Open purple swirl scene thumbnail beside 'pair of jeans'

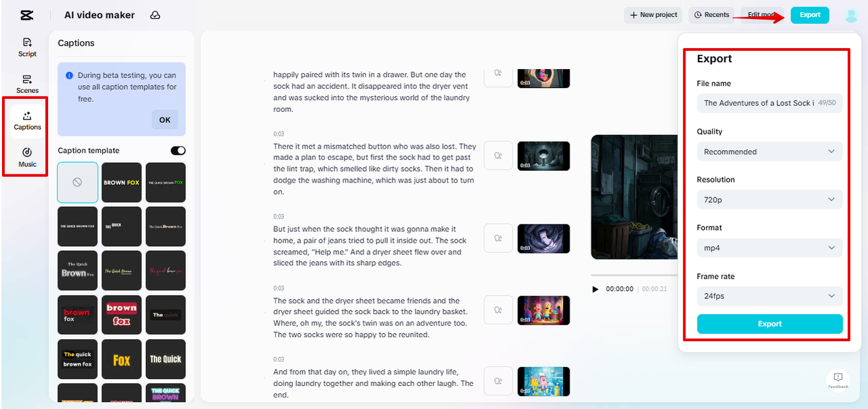[543, 238]
